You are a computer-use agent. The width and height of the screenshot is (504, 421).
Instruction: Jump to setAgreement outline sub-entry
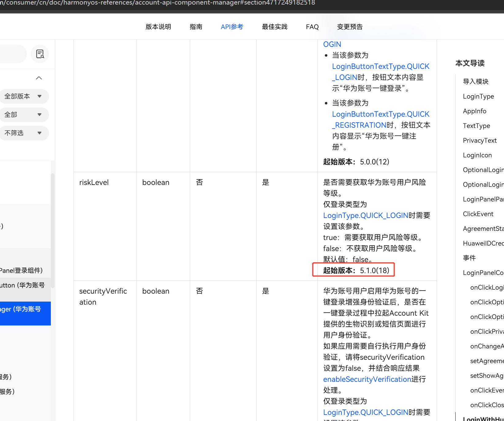click(x=487, y=361)
